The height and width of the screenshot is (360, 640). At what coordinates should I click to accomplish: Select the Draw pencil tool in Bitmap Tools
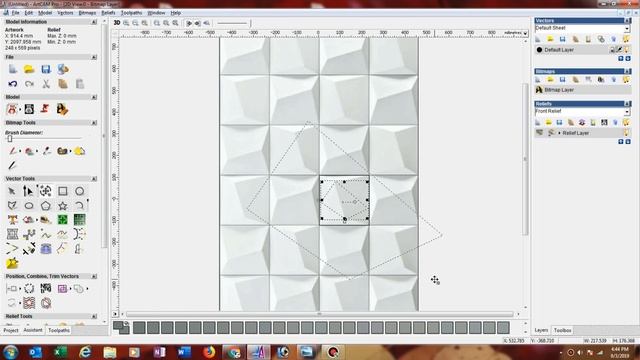(12, 165)
